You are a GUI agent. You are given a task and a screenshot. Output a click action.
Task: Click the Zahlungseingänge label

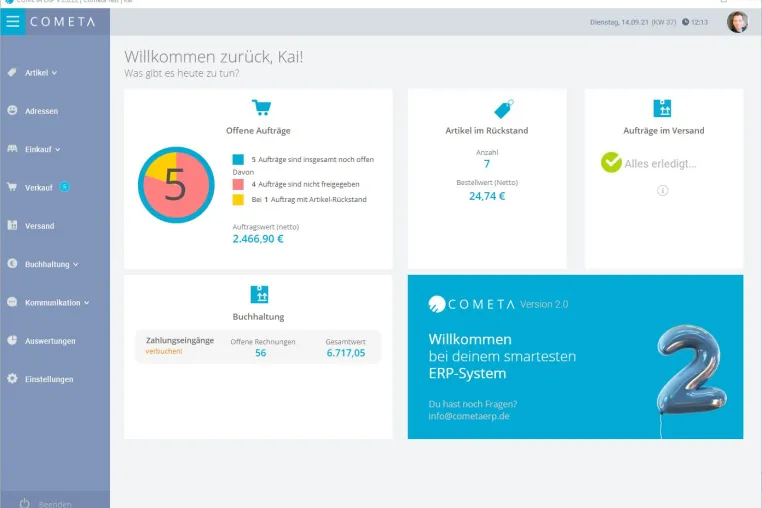point(180,340)
